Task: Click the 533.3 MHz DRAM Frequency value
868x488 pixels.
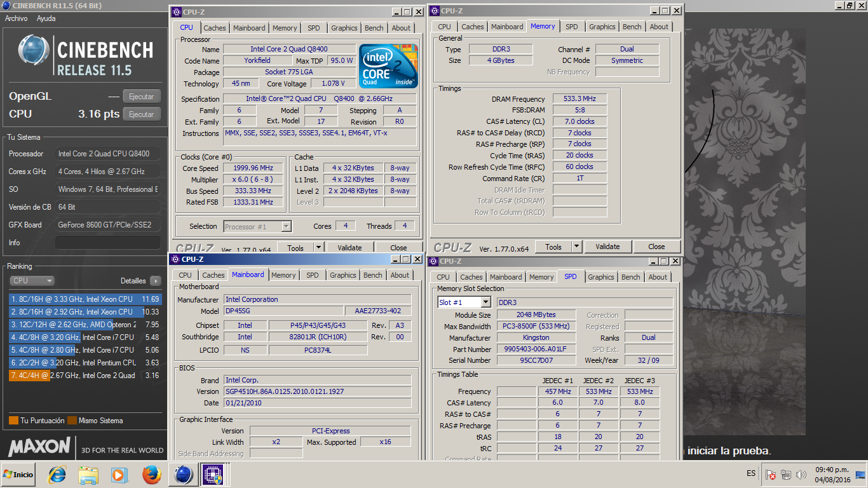Action: (580, 98)
